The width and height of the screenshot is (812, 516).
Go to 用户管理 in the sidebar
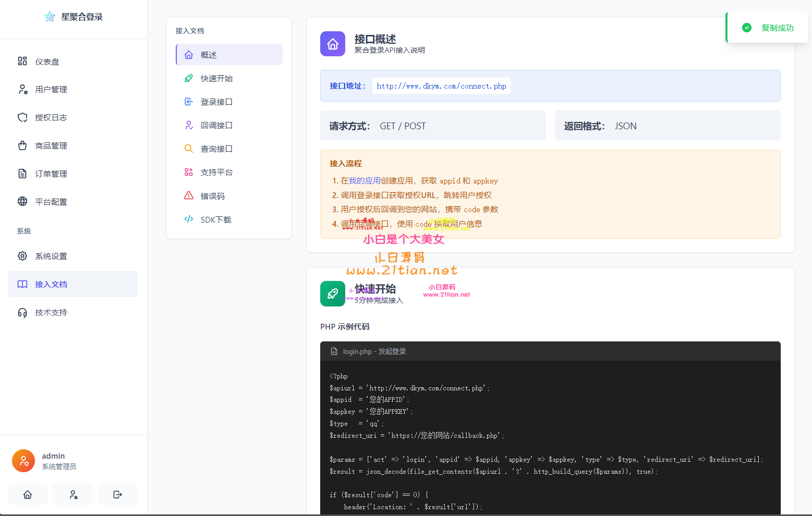51,90
